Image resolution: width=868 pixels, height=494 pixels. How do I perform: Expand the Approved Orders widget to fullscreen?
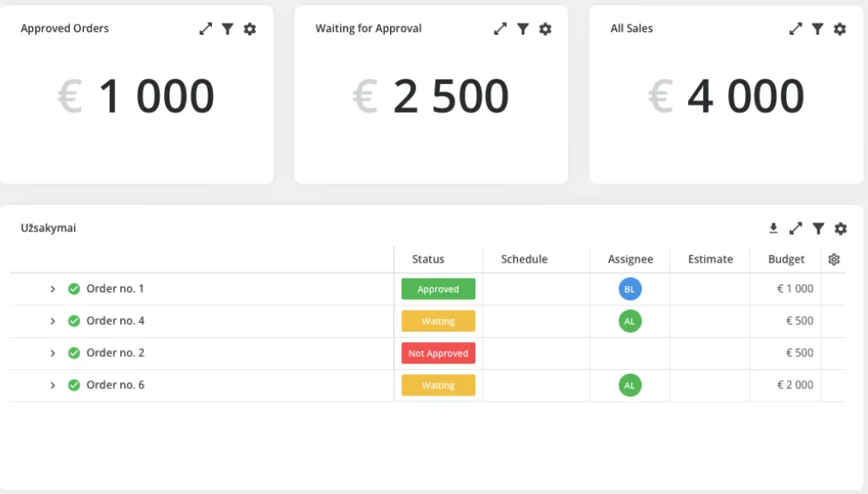pyautogui.click(x=205, y=29)
